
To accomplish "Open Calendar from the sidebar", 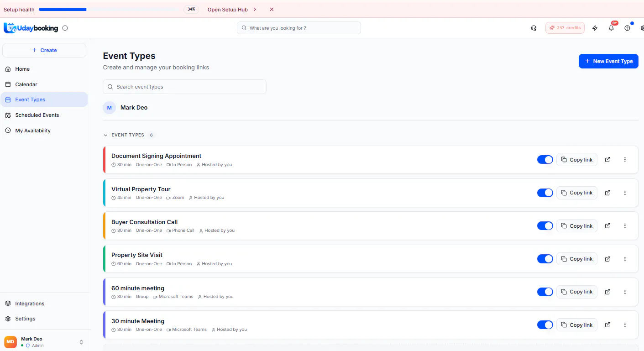I will coord(44,84).
